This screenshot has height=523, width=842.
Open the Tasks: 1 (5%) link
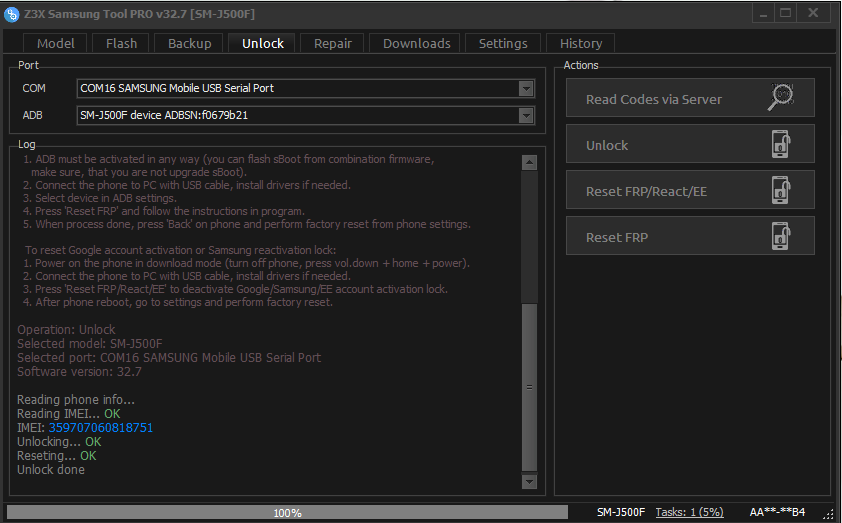[x=689, y=512]
